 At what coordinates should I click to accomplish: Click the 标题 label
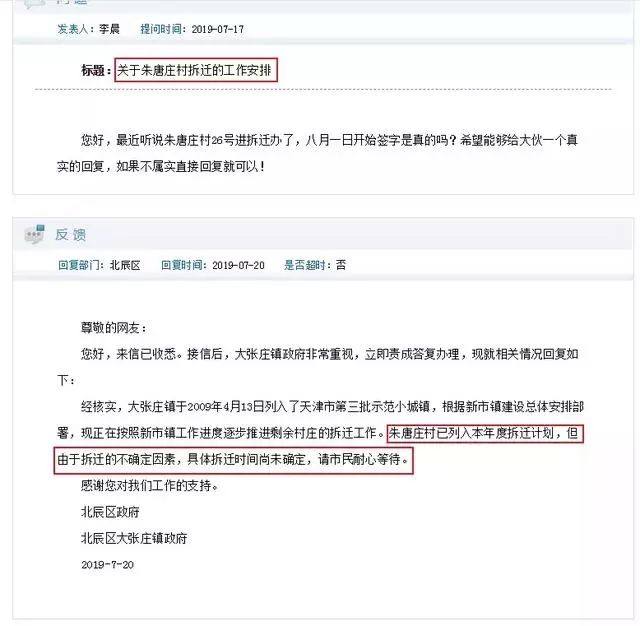point(94,71)
